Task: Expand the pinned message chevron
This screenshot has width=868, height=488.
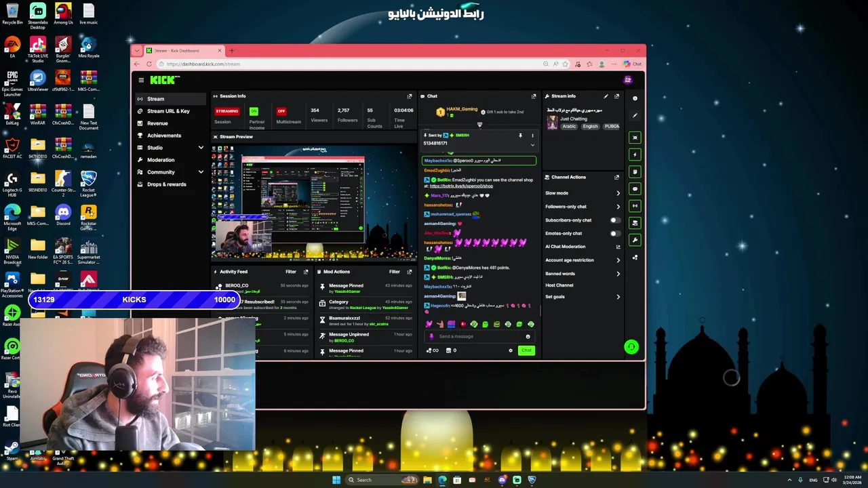Action: [532, 144]
